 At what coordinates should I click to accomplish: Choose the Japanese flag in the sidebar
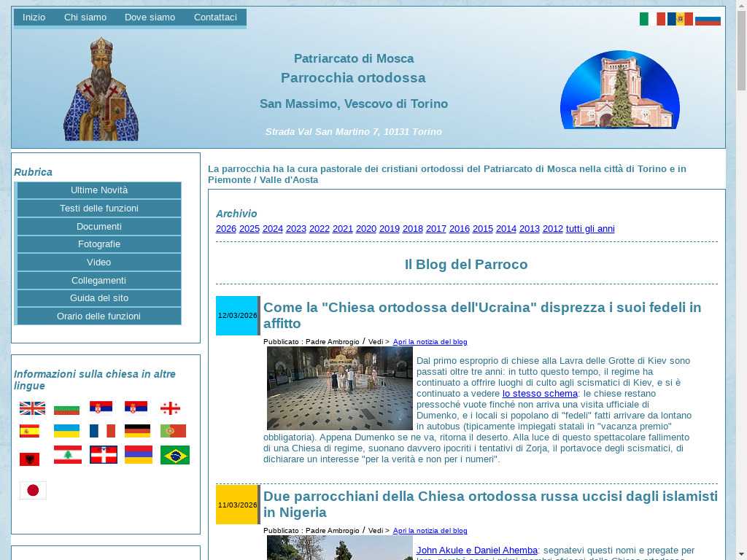(33, 490)
